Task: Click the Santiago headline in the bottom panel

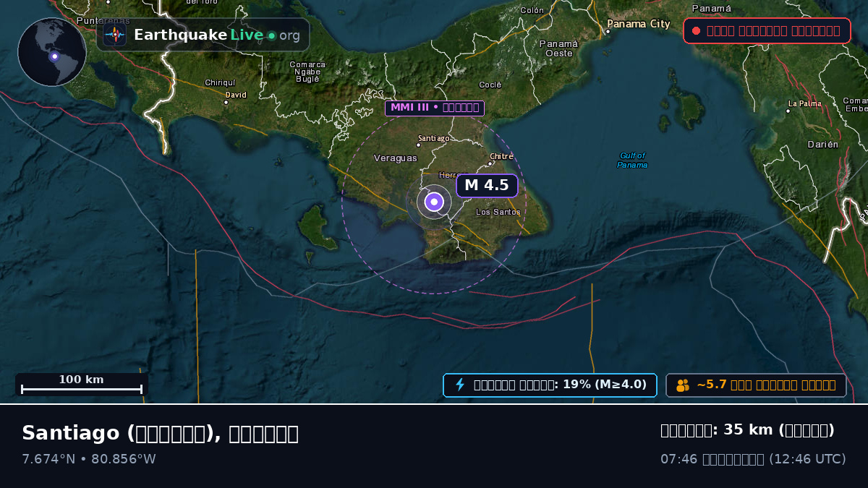Action: pos(160,433)
